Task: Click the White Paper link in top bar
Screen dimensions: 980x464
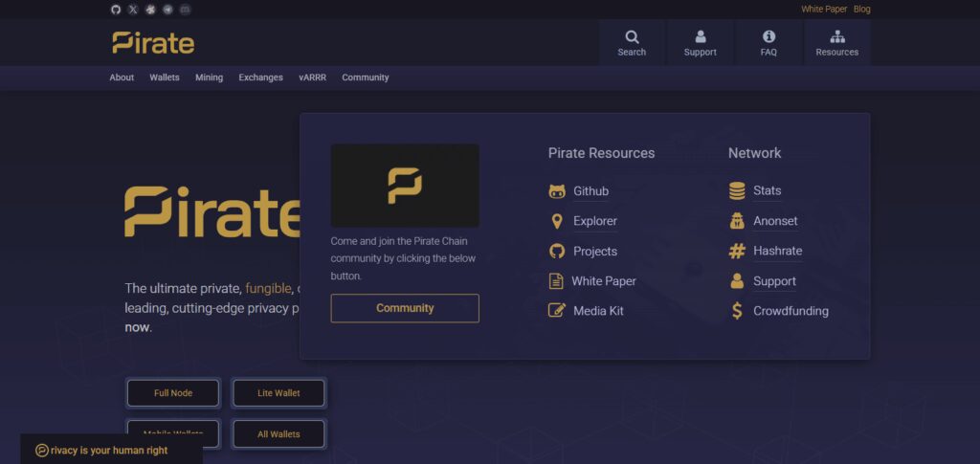Action: [824, 10]
